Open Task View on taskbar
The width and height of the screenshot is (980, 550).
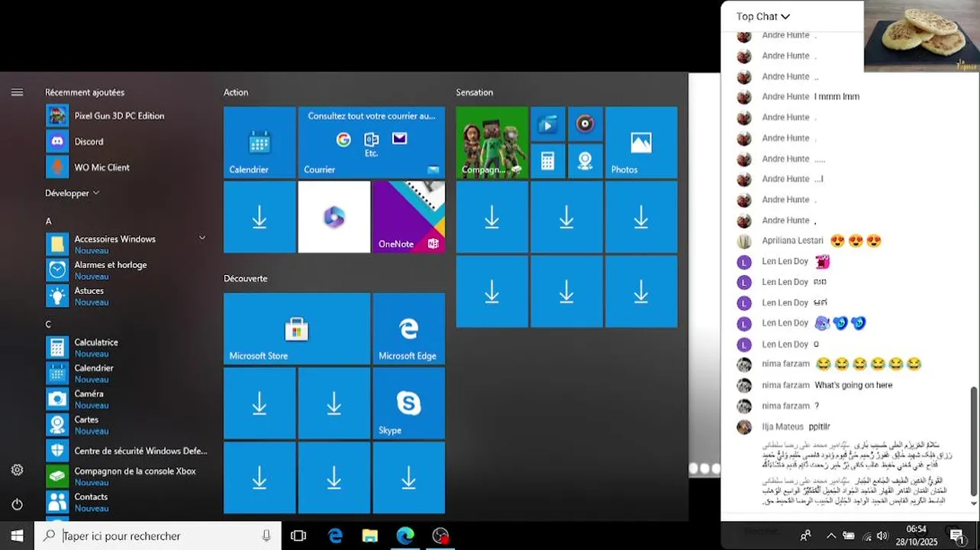click(x=298, y=536)
